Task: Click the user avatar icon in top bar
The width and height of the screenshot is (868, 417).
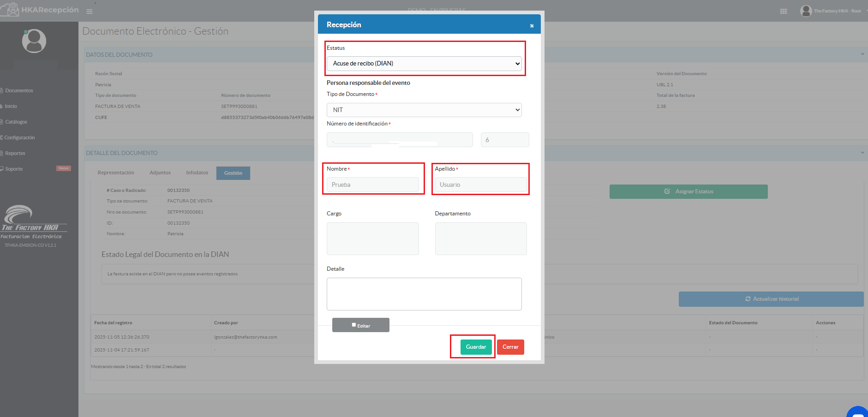Action: click(806, 11)
